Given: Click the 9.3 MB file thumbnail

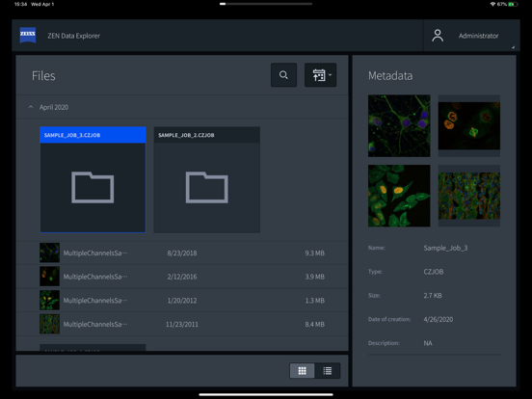Looking at the screenshot, I should point(49,253).
